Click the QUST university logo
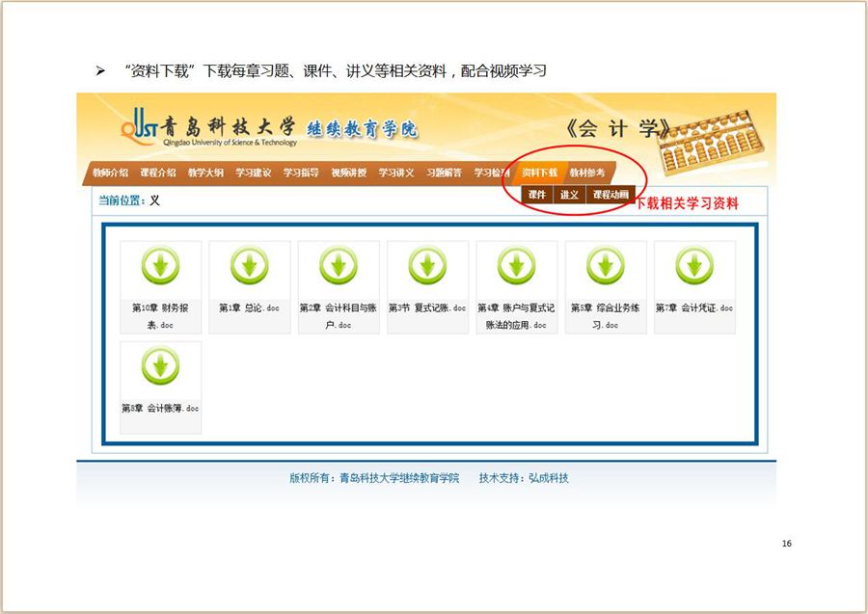The image size is (868, 614). (138, 127)
